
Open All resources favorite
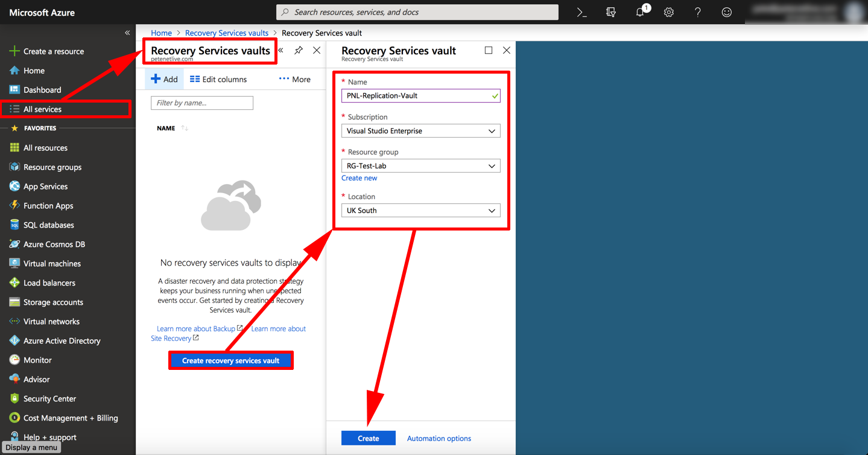point(45,148)
